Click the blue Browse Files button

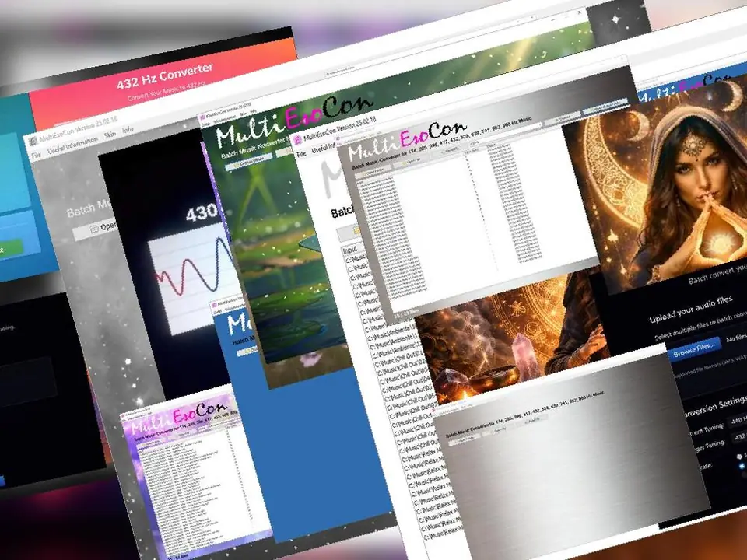pos(694,346)
